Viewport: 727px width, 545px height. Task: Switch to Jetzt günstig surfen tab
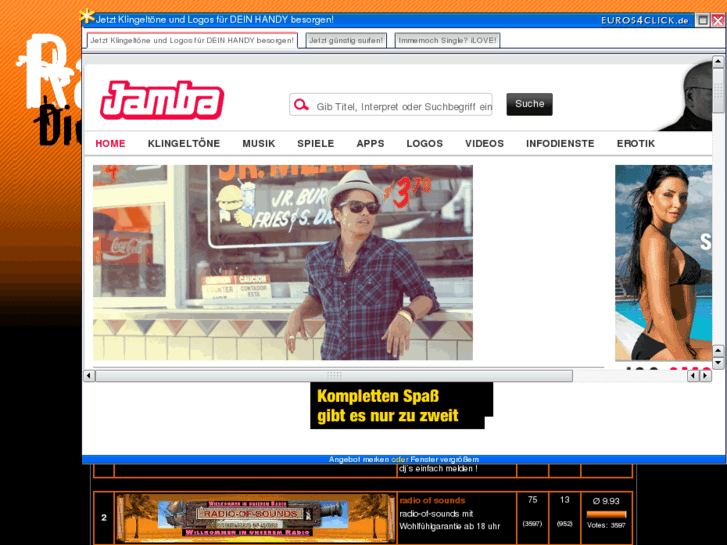(346, 40)
